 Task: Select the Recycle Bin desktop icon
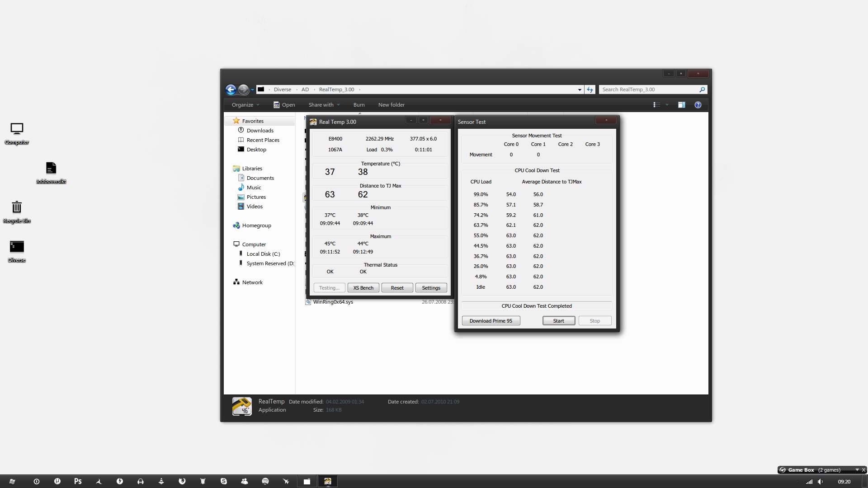coord(17,212)
